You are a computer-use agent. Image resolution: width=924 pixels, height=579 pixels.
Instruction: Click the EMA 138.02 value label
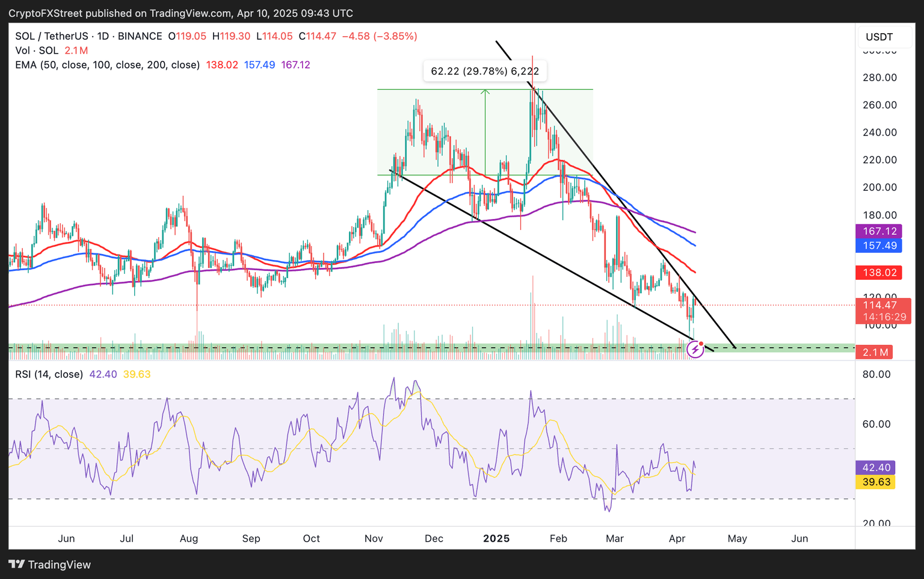(x=879, y=272)
